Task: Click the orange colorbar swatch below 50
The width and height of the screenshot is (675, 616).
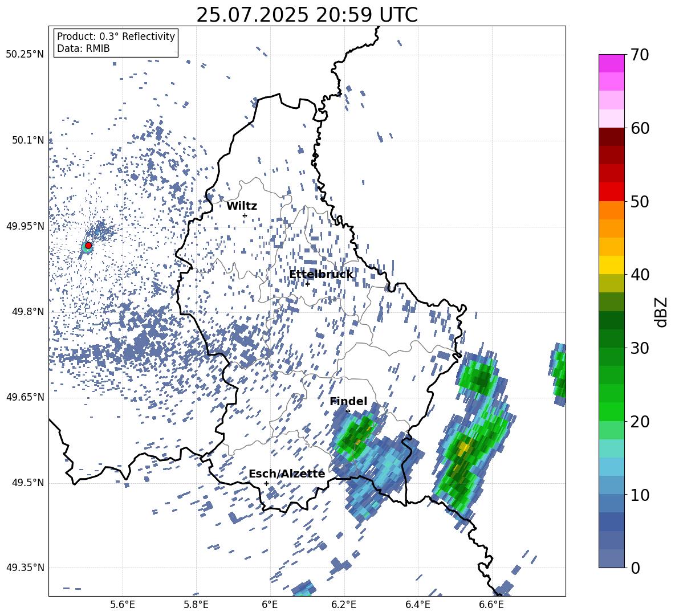Action: coord(611,210)
